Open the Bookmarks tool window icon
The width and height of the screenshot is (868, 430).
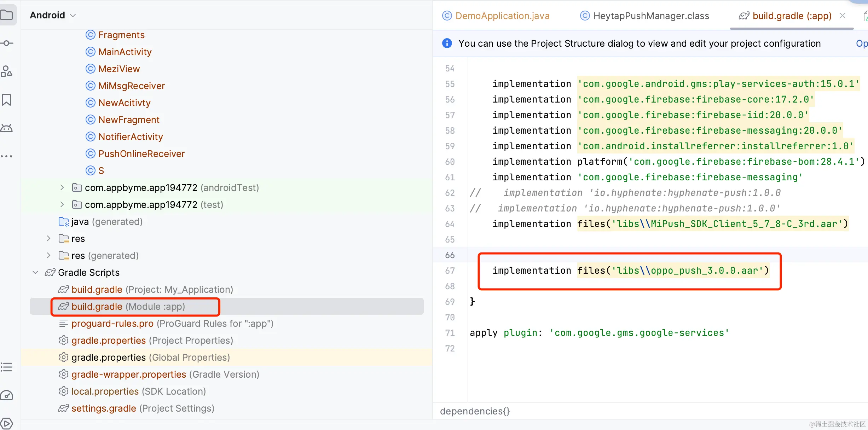click(7, 100)
